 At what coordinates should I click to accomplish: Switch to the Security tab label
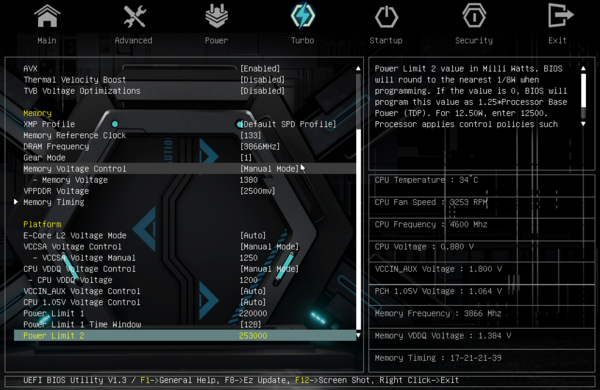[474, 41]
